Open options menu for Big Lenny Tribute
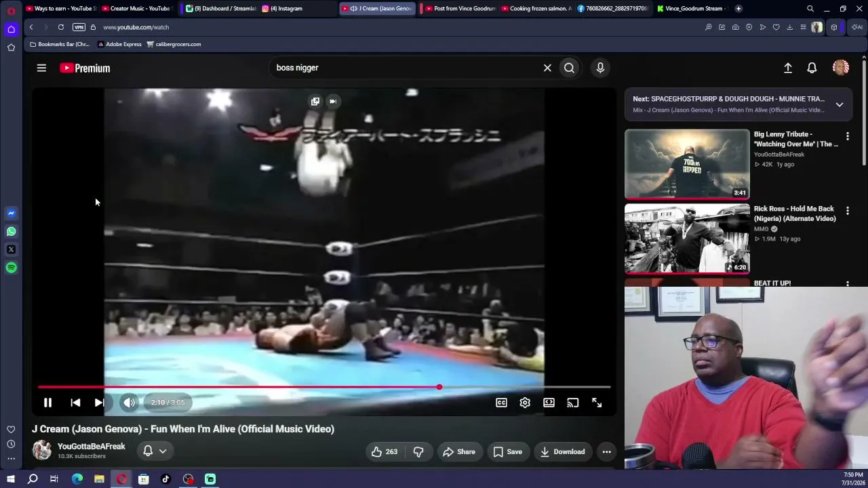Viewport: 868px width, 488px height. click(848, 137)
